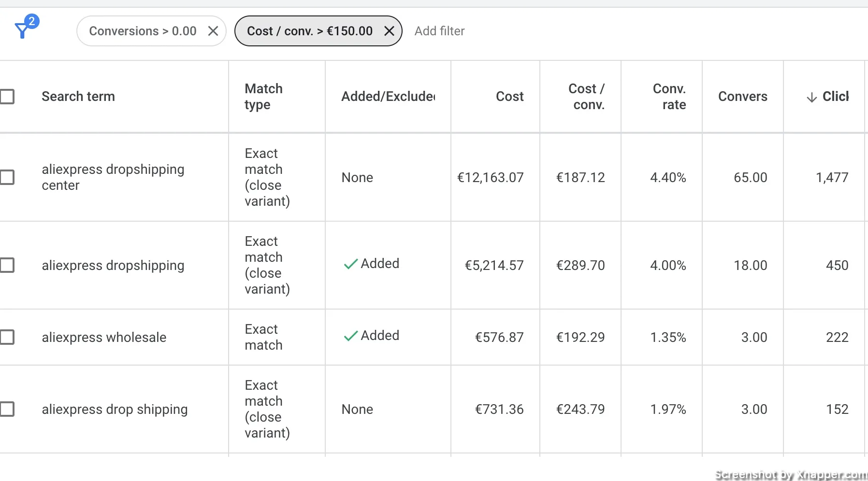The width and height of the screenshot is (868, 481).
Task: Click Exact match type for aliexpress wholesale
Action: point(263,337)
